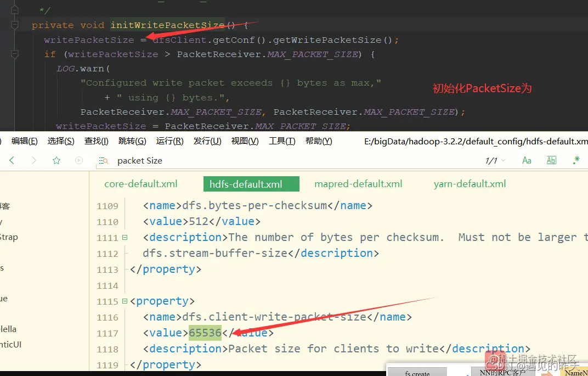
Task: Open the 发行(U) menu
Action: click(207, 141)
